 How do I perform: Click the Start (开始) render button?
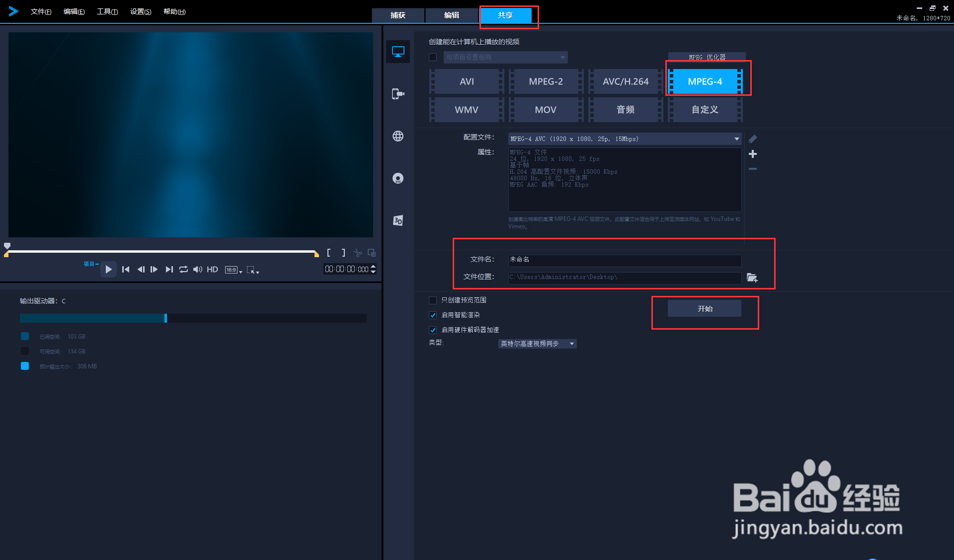pyautogui.click(x=705, y=309)
